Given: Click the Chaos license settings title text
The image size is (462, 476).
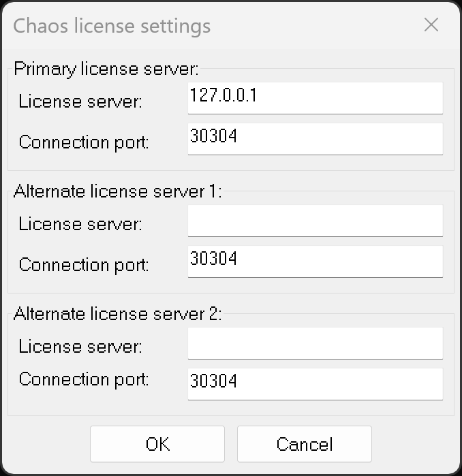Looking at the screenshot, I should pos(112,27).
